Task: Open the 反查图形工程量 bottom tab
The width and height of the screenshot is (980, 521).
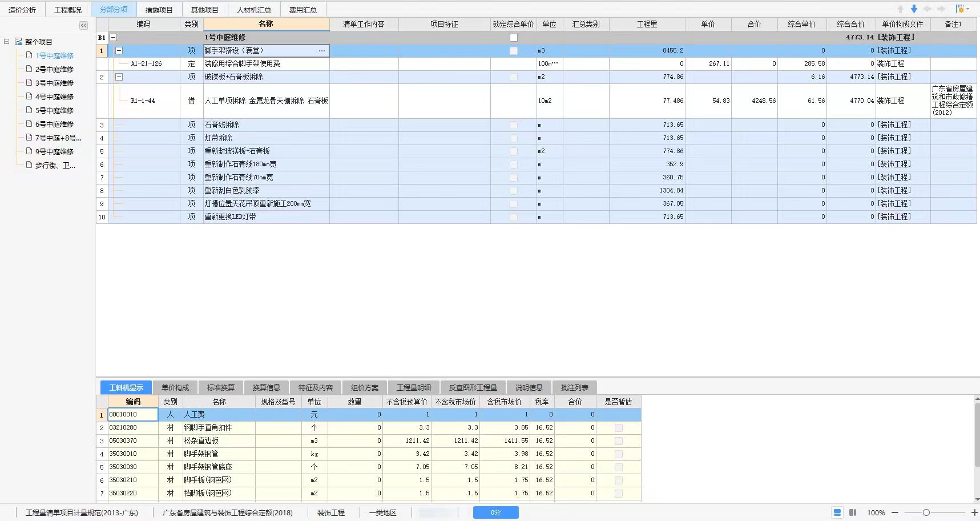Action: point(473,387)
